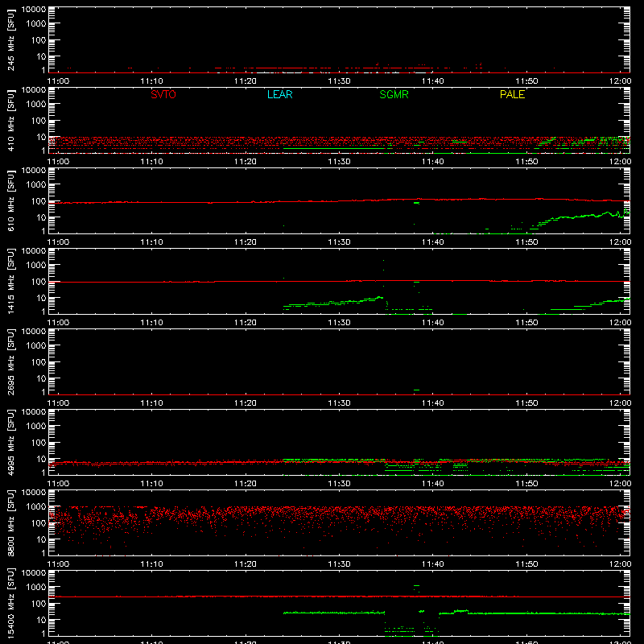Click 11:30 label under the 245 MHz panel
Viewport: 644px width, 644px height.
[x=339, y=81]
